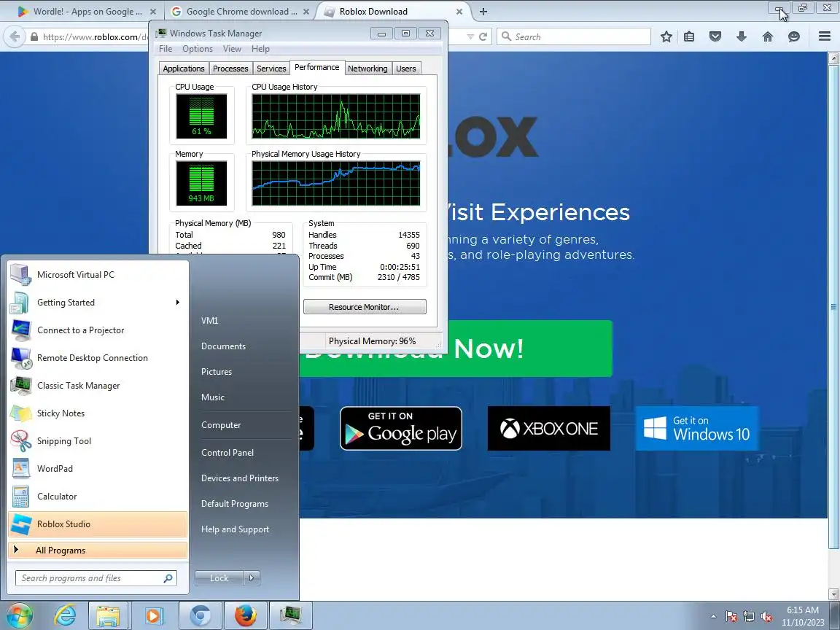Viewport: 840px width, 630px height.
Task: Click the Get it on Google Play badge
Action: click(401, 429)
